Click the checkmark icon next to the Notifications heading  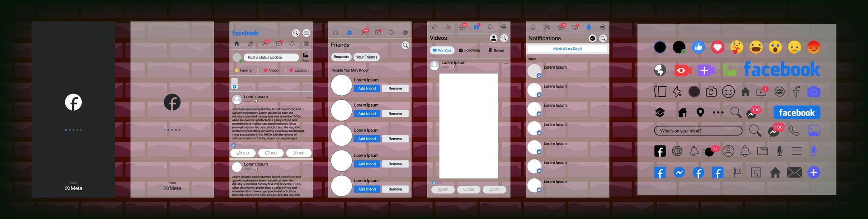(x=593, y=38)
